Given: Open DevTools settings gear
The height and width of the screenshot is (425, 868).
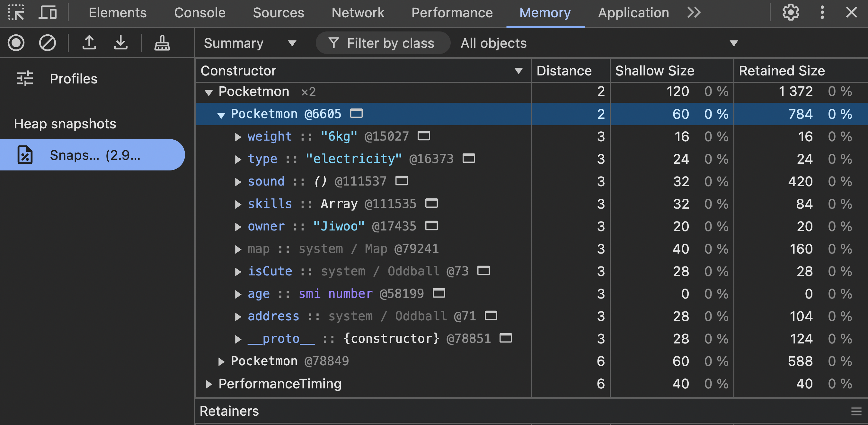Looking at the screenshot, I should coord(790,13).
